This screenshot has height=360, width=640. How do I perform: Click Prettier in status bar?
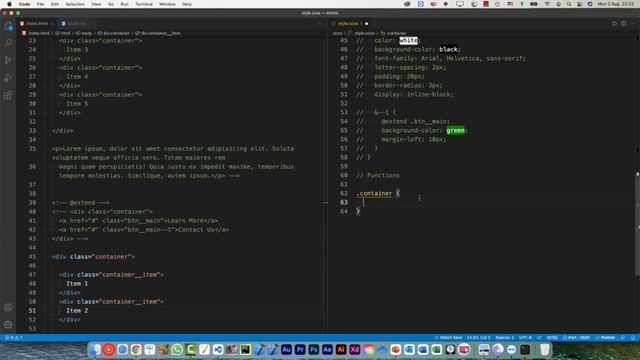point(605,338)
